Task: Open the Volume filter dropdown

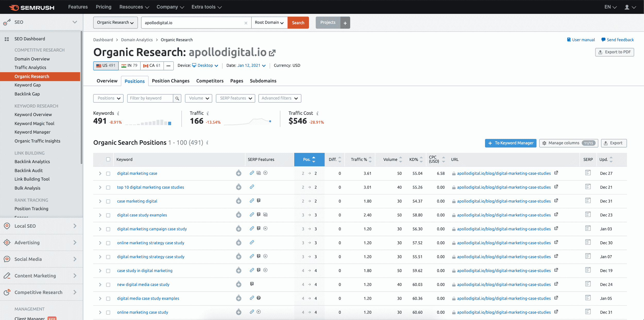Action: (199, 98)
